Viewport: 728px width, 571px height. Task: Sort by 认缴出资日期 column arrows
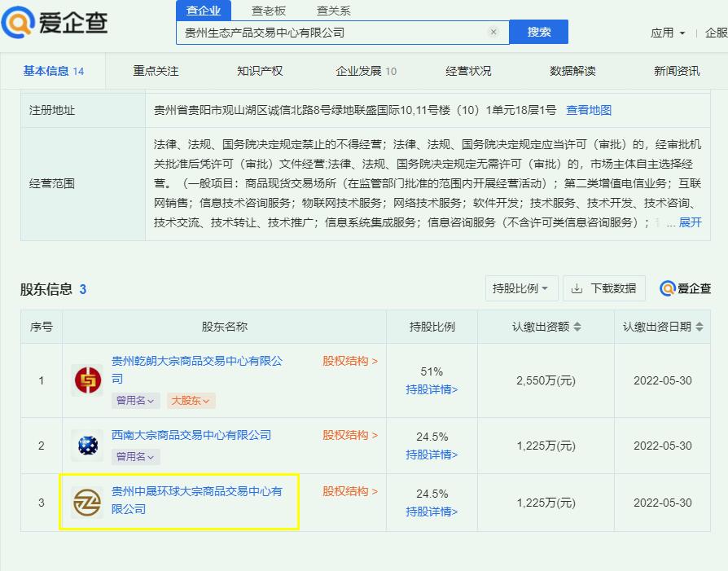point(699,327)
